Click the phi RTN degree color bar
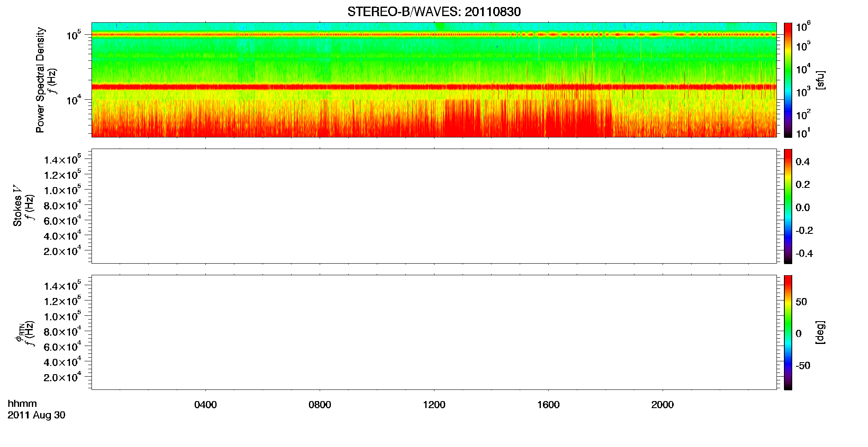 788,332
